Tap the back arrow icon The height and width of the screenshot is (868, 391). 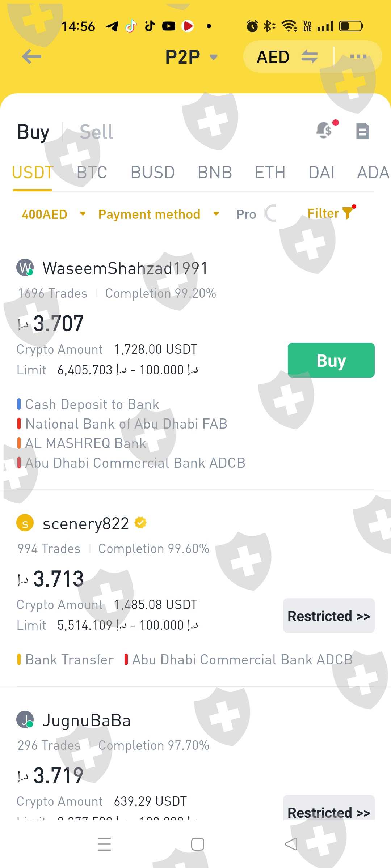click(x=32, y=56)
